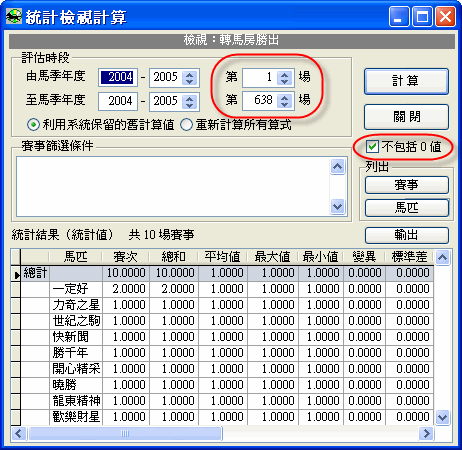Click the 關閉 button

[406, 117]
